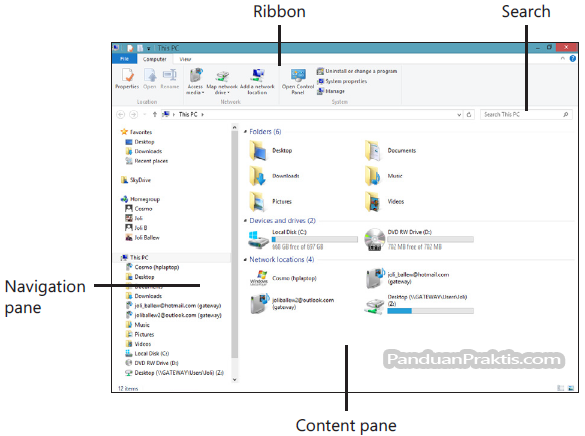Select Videos under This PC tree
The height and width of the screenshot is (436, 585).
138,344
